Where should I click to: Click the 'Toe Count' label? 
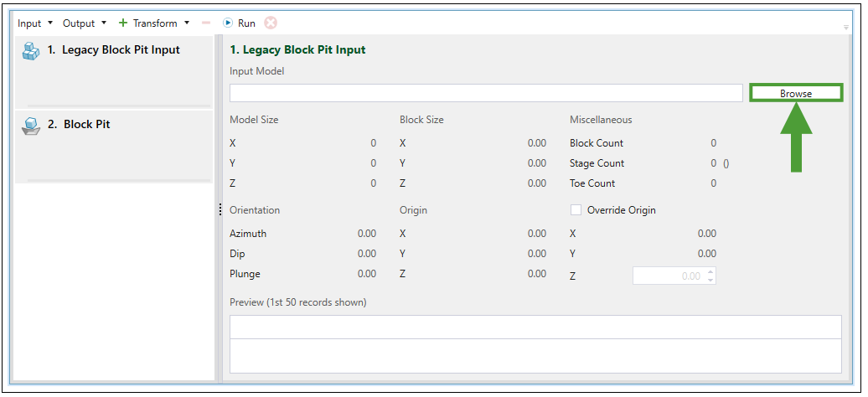592,183
